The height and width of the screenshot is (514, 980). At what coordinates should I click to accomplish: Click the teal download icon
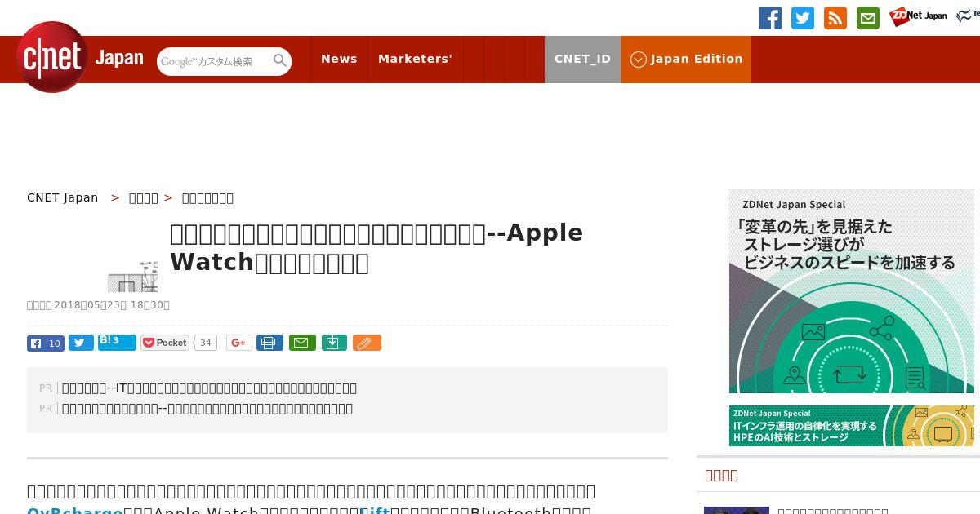(334, 343)
